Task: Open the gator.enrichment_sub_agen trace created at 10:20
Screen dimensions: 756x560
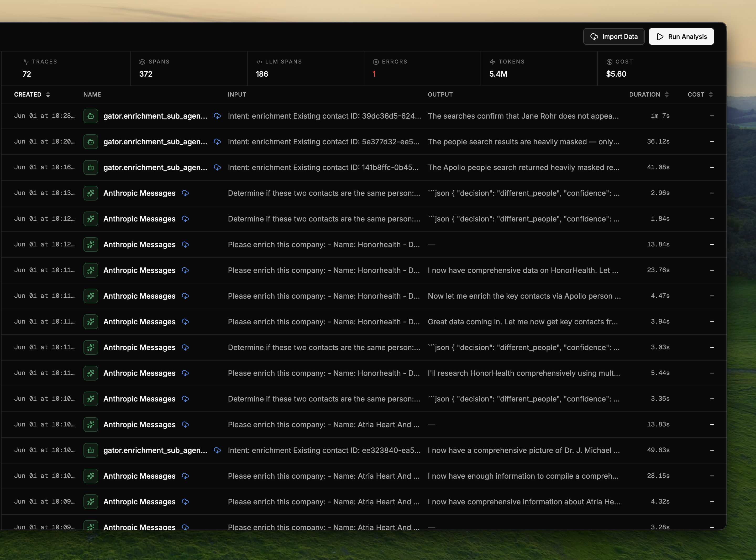Action: coord(155,142)
